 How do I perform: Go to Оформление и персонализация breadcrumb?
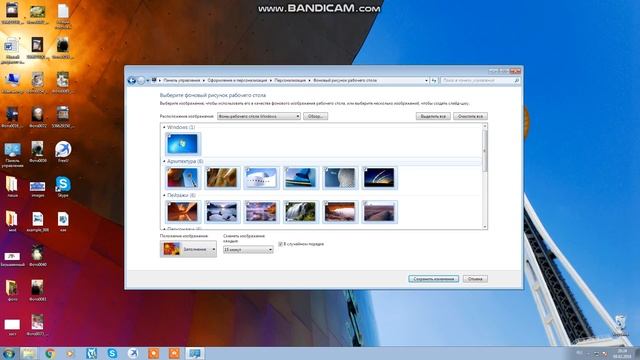[237, 81]
